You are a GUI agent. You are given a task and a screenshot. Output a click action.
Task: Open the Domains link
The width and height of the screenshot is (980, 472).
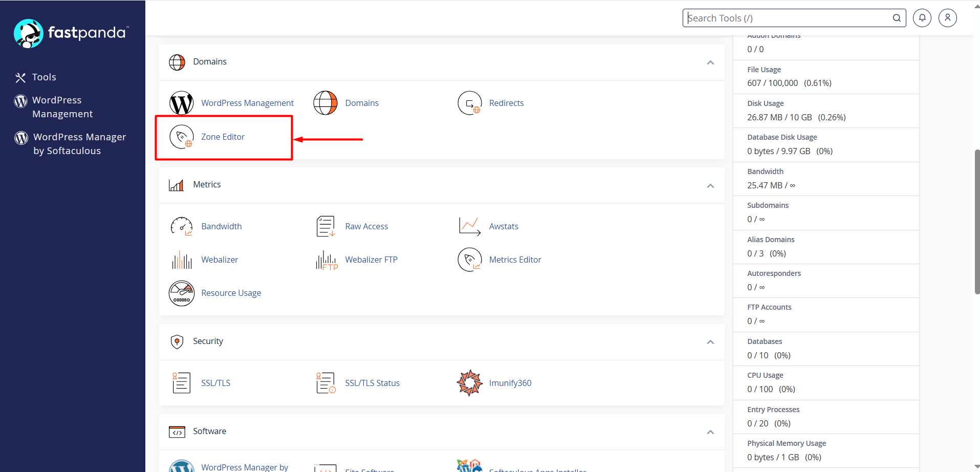(x=362, y=103)
